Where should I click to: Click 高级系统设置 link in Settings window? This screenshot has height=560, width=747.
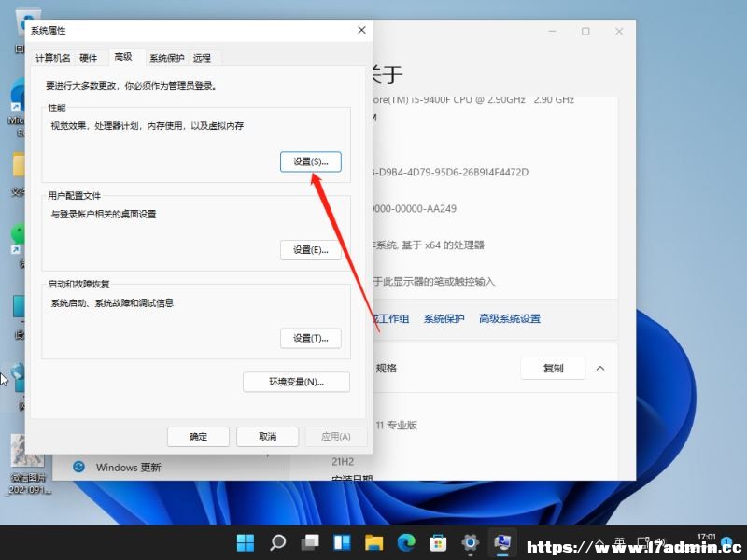[510, 318]
